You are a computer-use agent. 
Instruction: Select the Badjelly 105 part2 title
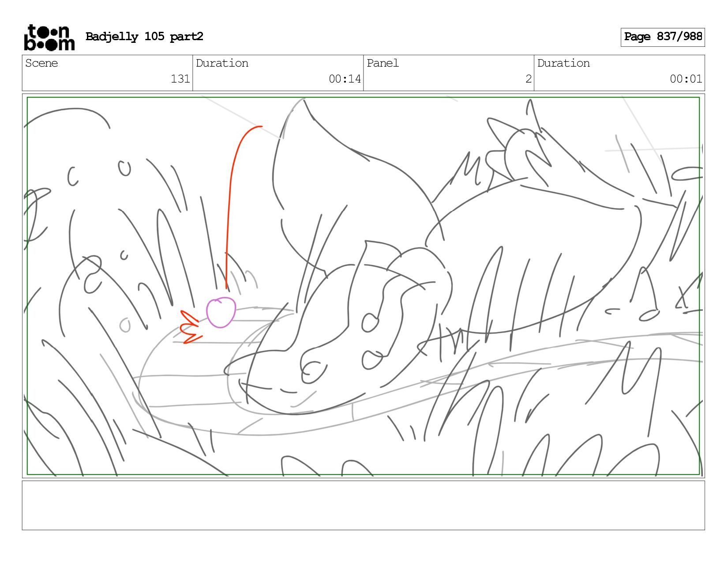(x=144, y=37)
